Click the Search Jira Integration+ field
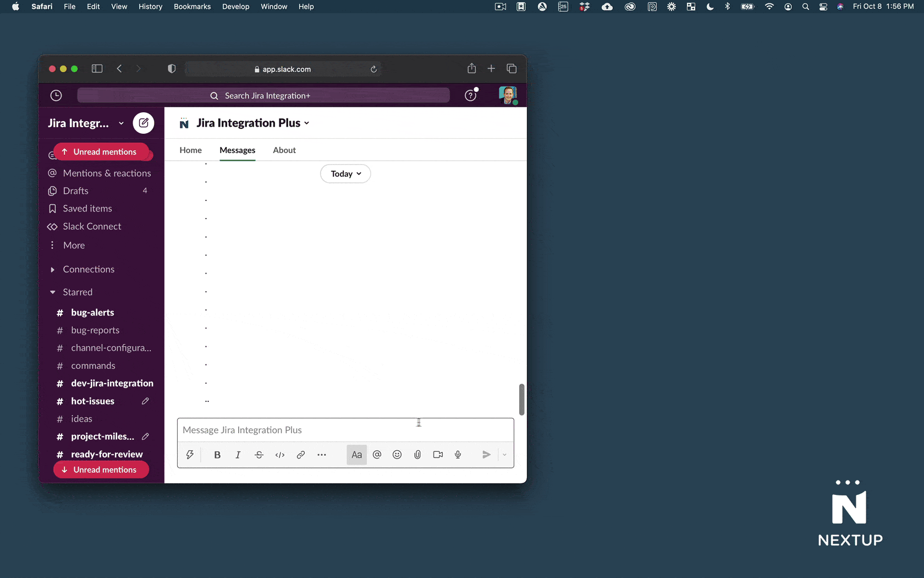924x578 pixels. click(263, 96)
